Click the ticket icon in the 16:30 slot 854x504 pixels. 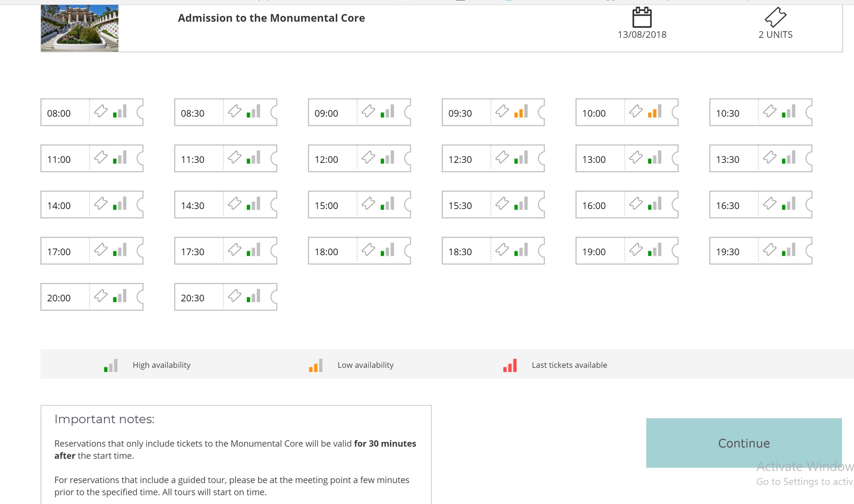click(x=770, y=203)
